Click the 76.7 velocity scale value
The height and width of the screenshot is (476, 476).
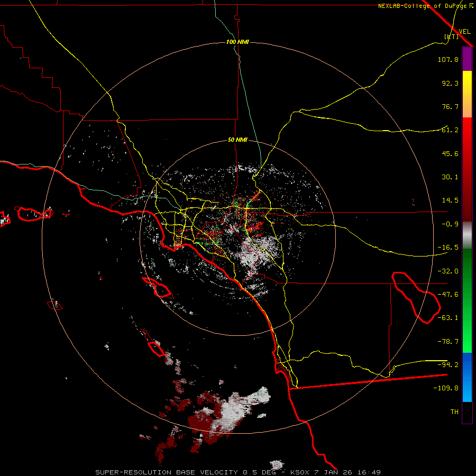tap(450, 106)
